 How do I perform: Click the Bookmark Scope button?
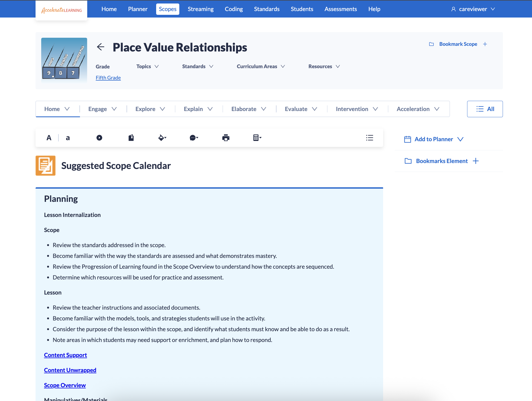point(458,44)
